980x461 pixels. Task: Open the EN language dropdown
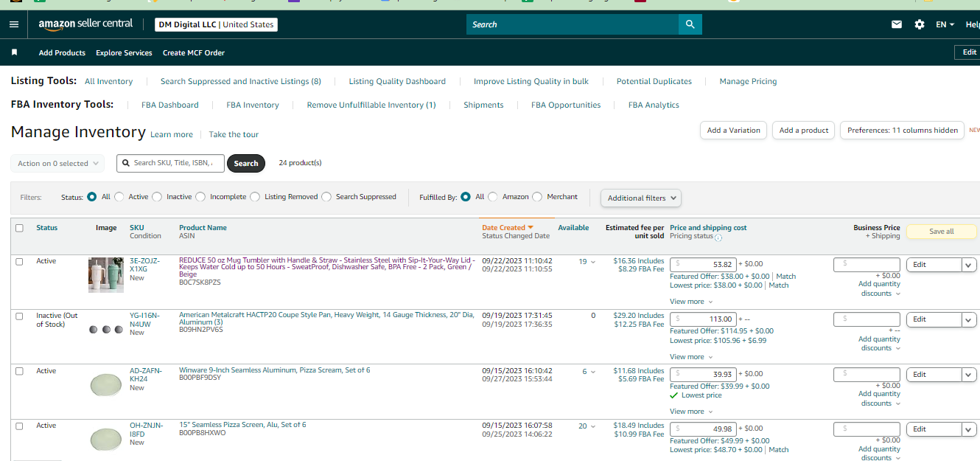[x=945, y=24]
